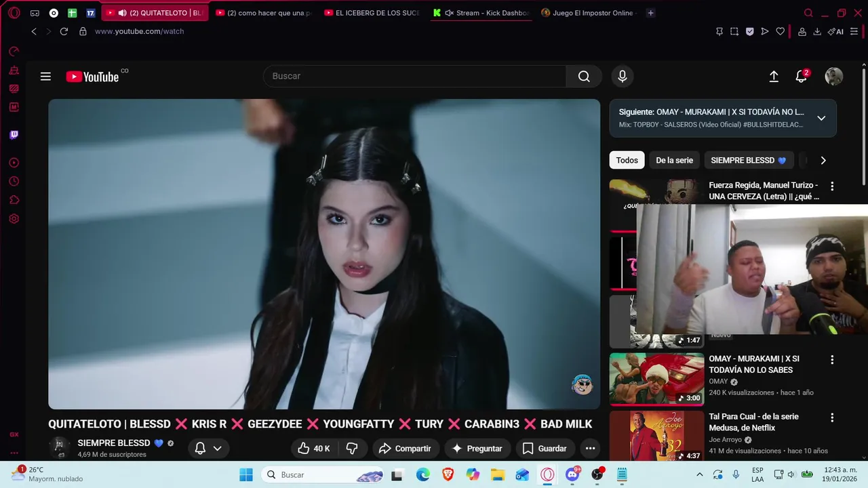The width and height of the screenshot is (868, 488).
Task: Open more actions three-dots under video
Action: 591,448
